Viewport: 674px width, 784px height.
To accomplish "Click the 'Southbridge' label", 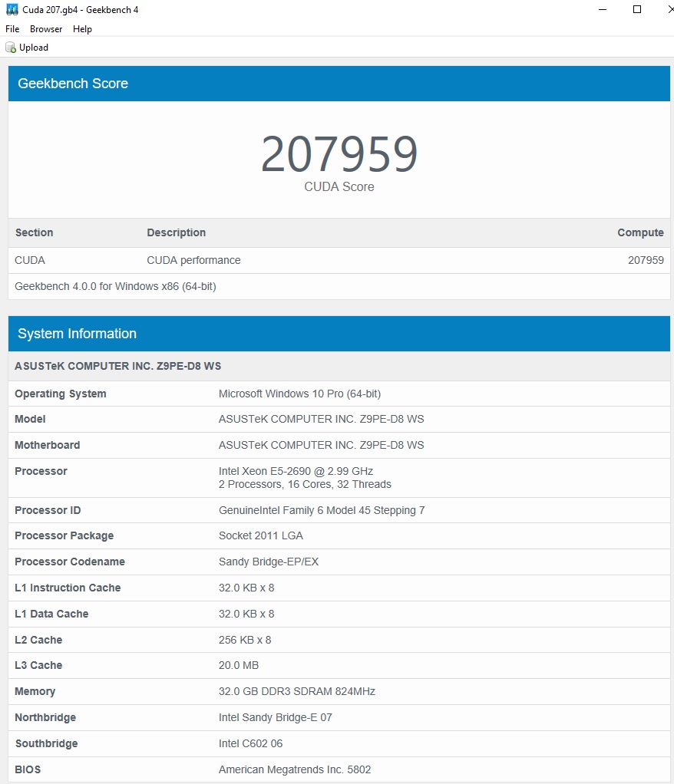I will click(47, 743).
